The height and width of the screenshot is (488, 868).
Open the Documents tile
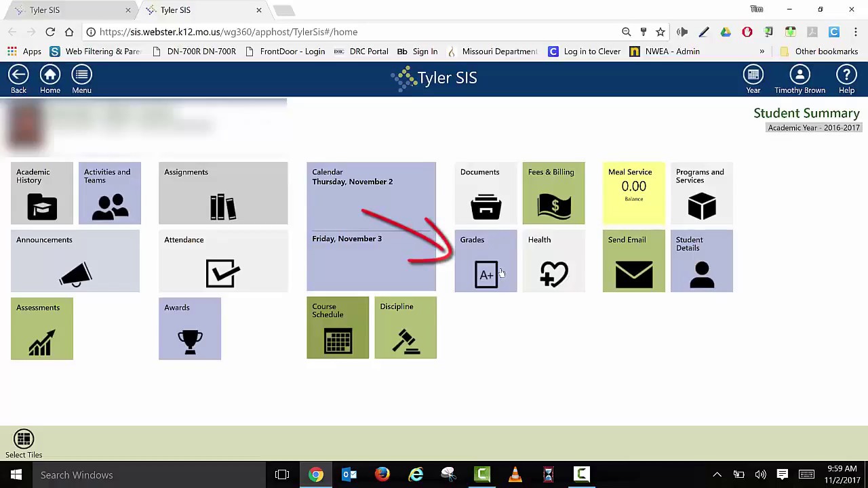coord(486,193)
